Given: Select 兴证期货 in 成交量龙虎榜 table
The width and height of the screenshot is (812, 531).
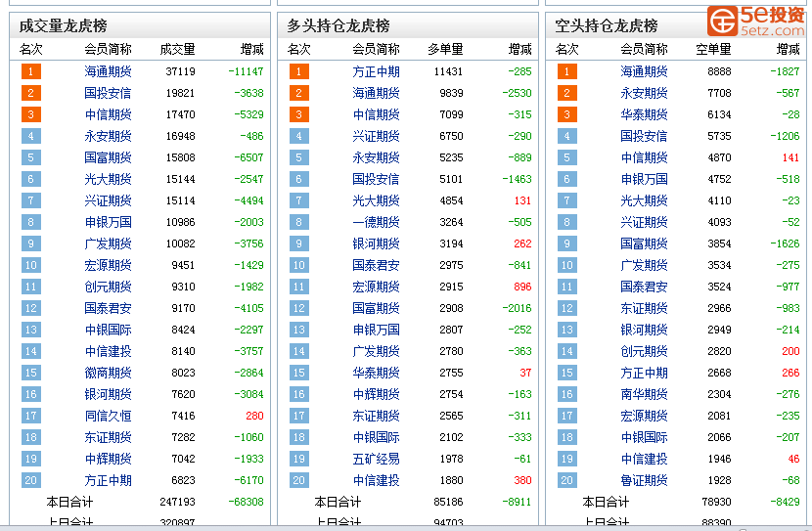Looking at the screenshot, I should pyautogui.click(x=108, y=200).
